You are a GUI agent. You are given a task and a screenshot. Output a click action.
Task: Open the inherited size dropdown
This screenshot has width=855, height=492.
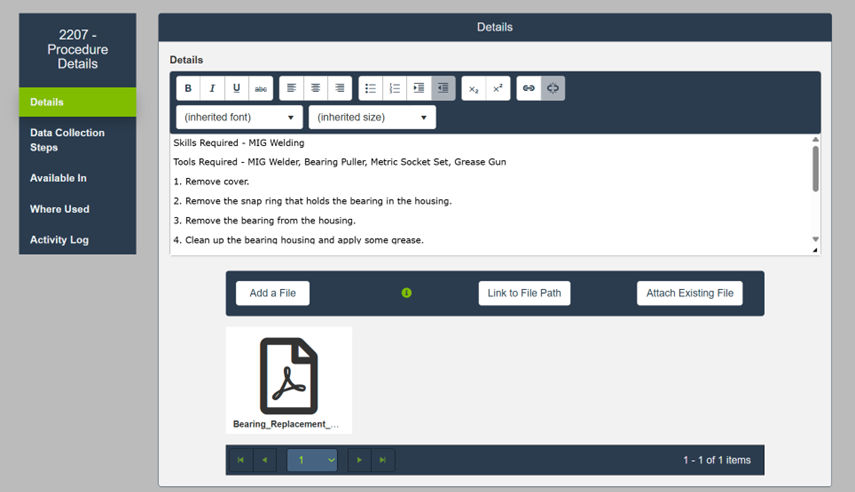pyautogui.click(x=372, y=118)
